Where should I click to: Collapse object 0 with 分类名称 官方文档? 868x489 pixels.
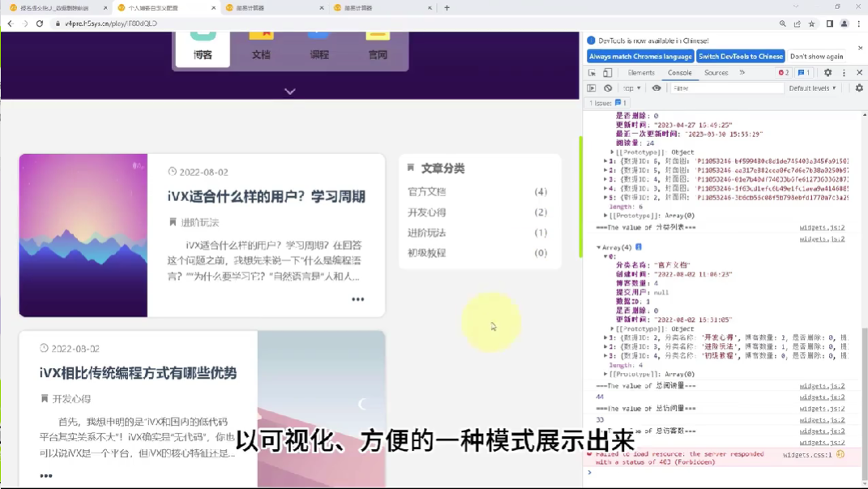coord(605,256)
